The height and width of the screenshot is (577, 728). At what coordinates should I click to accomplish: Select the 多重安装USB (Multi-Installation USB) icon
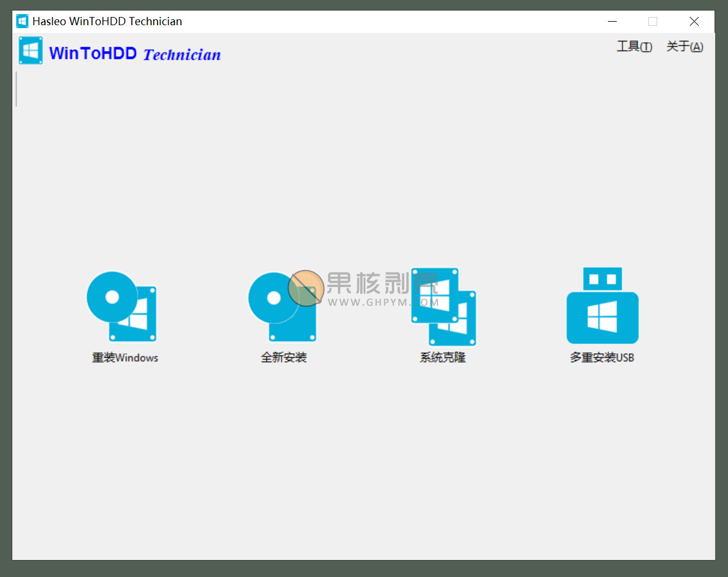tap(602, 305)
